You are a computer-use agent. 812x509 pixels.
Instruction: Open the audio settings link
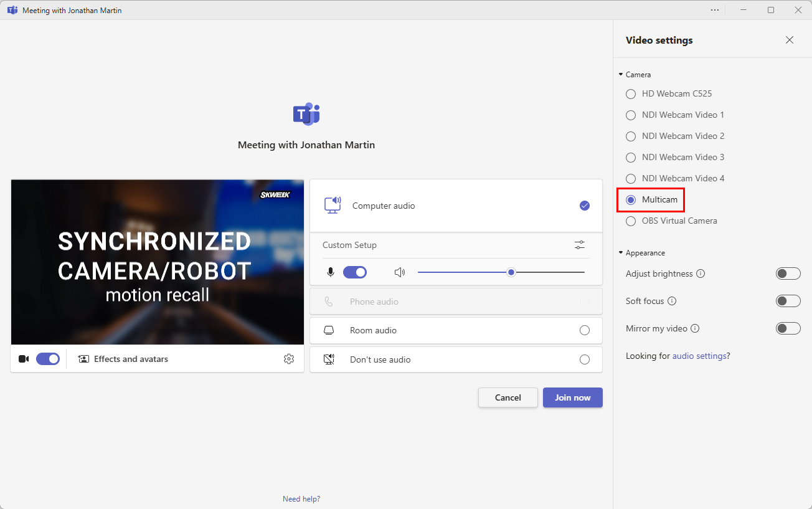tap(699, 356)
